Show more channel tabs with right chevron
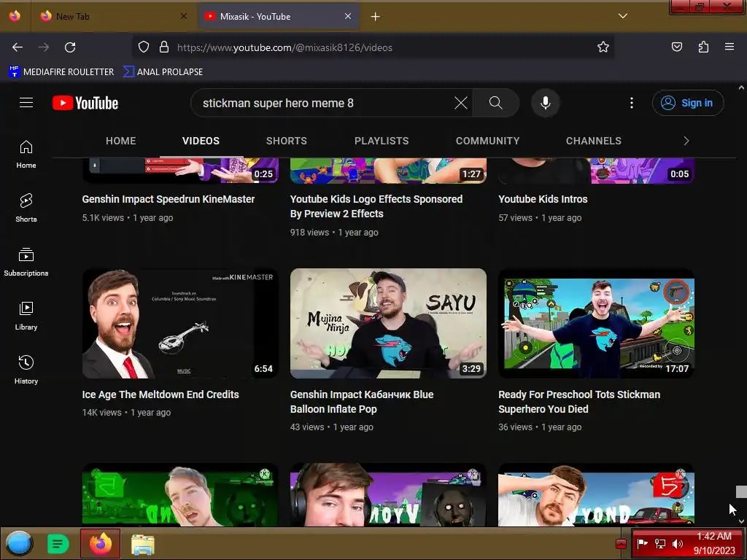Viewport: 747px width, 560px height. pos(686,141)
